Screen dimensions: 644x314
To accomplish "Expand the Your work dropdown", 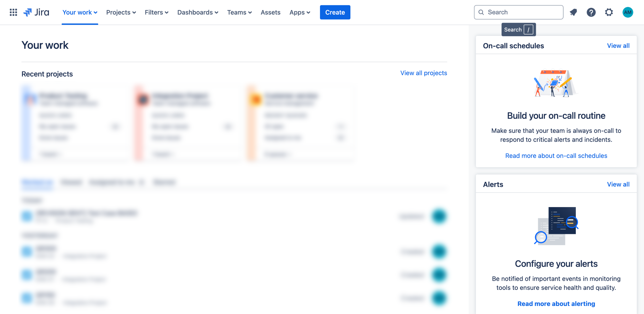I will coord(80,12).
